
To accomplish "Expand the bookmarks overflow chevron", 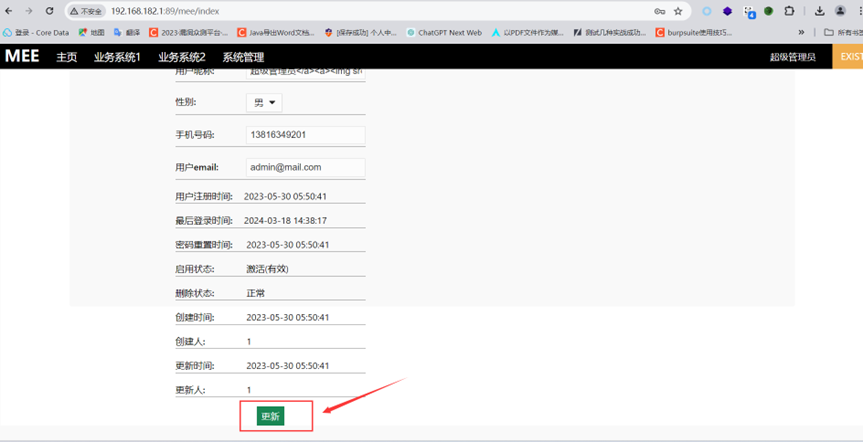I will click(x=801, y=32).
